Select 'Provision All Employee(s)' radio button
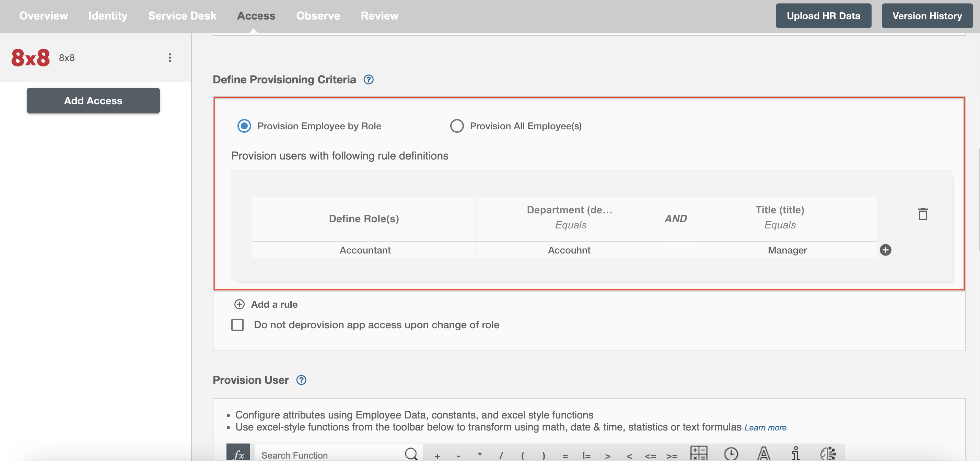The width and height of the screenshot is (980, 461). [457, 126]
